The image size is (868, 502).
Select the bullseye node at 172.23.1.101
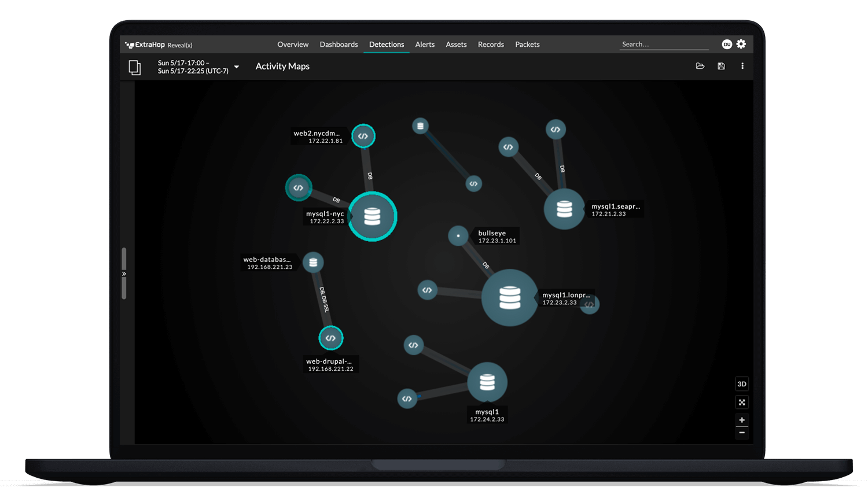458,235
